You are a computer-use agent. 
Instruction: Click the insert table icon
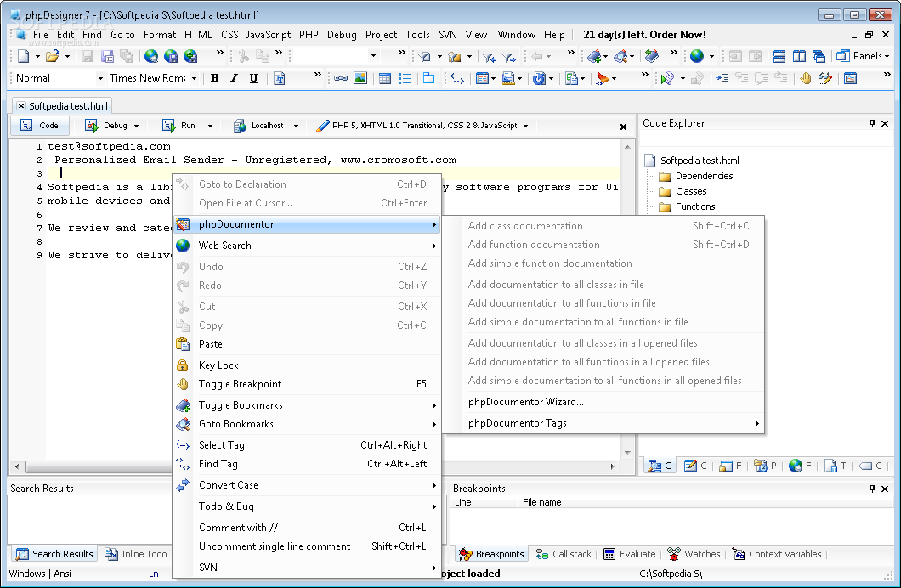tap(385, 79)
